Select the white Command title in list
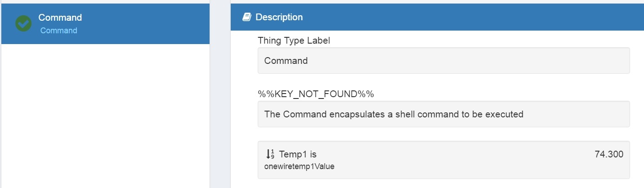Screen dimensions: 644x188 point(60,18)
